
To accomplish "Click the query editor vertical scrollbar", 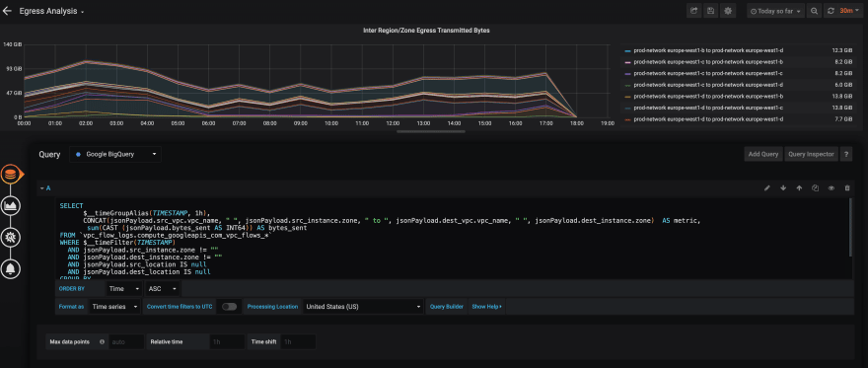I will coord(851,227).
